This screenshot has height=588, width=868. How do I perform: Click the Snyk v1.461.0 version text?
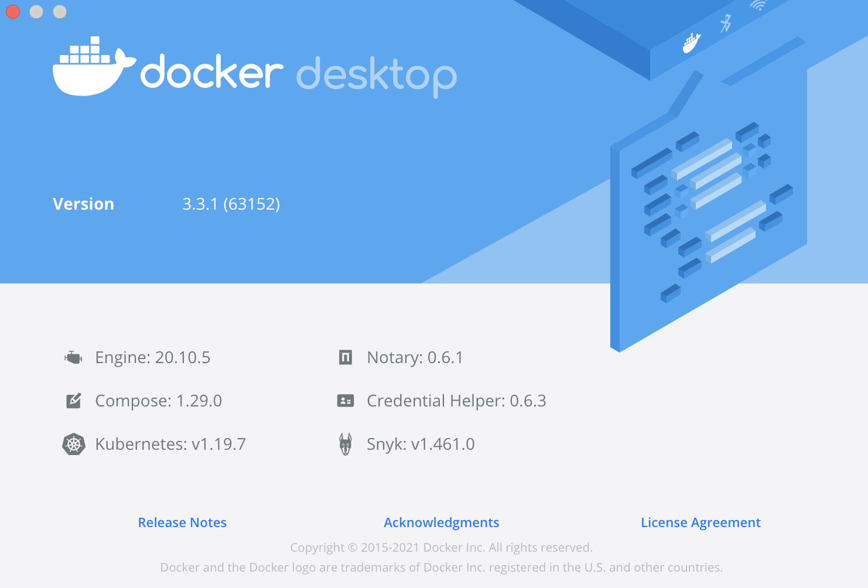click(x=421, y=444)
